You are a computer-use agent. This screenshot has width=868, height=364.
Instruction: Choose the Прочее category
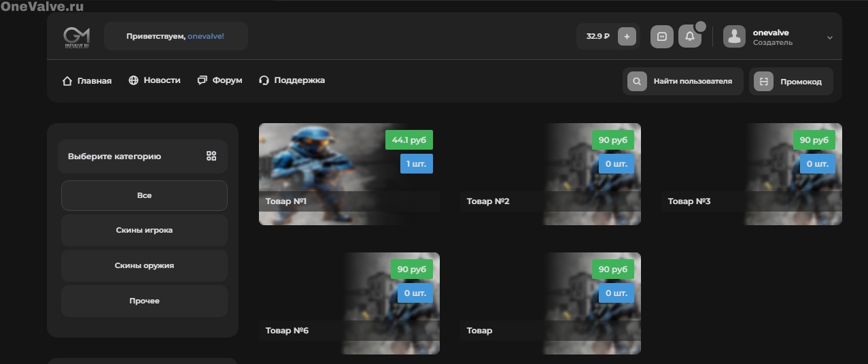click(144, 301)
